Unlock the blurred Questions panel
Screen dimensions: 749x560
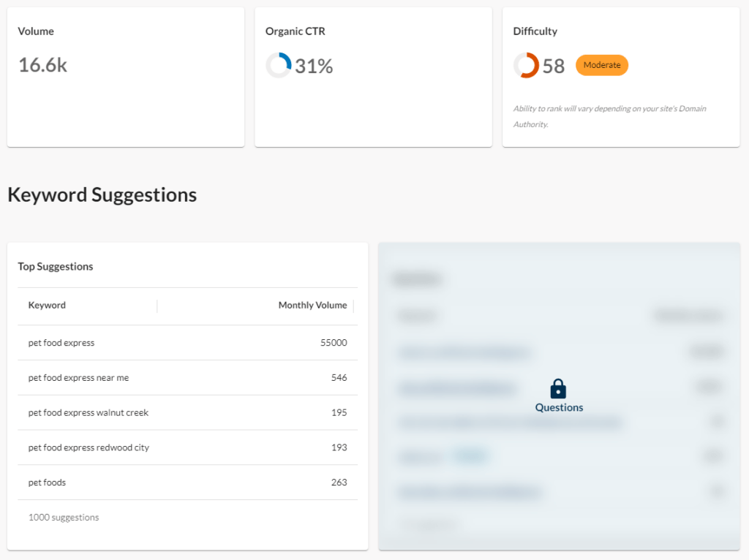558,395
